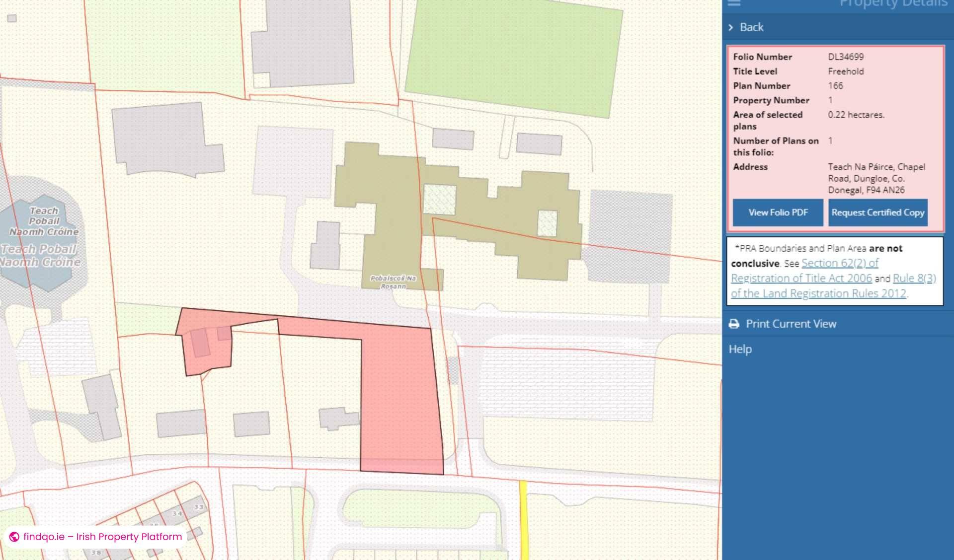Screen dimensions: 954x560
Task: Open Section 62(2) Registration of Title Act link
Action: coord(839,263)
